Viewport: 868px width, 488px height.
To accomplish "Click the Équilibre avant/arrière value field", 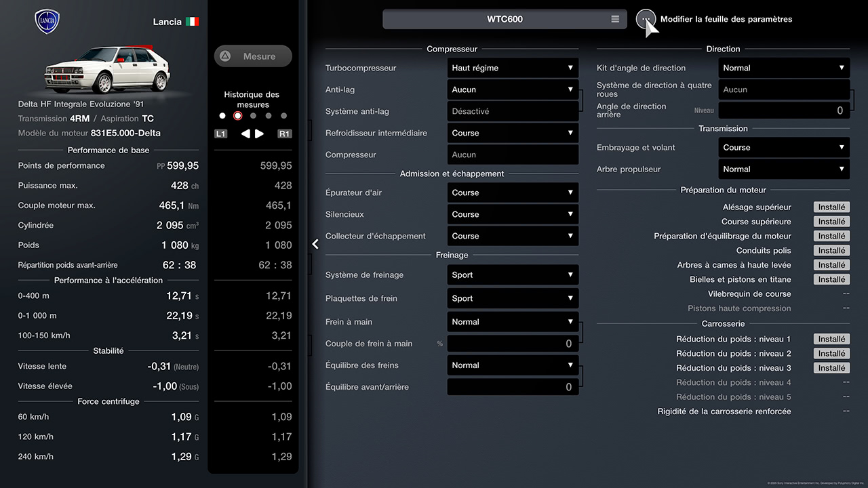I will (x=513, y=387).
